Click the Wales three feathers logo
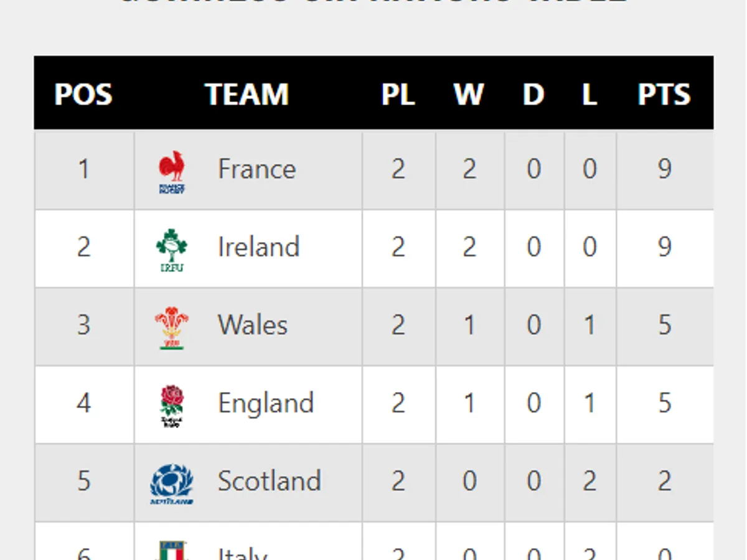Image resolution: width=747 pixels, height=560 pixels. click(172, 327)
